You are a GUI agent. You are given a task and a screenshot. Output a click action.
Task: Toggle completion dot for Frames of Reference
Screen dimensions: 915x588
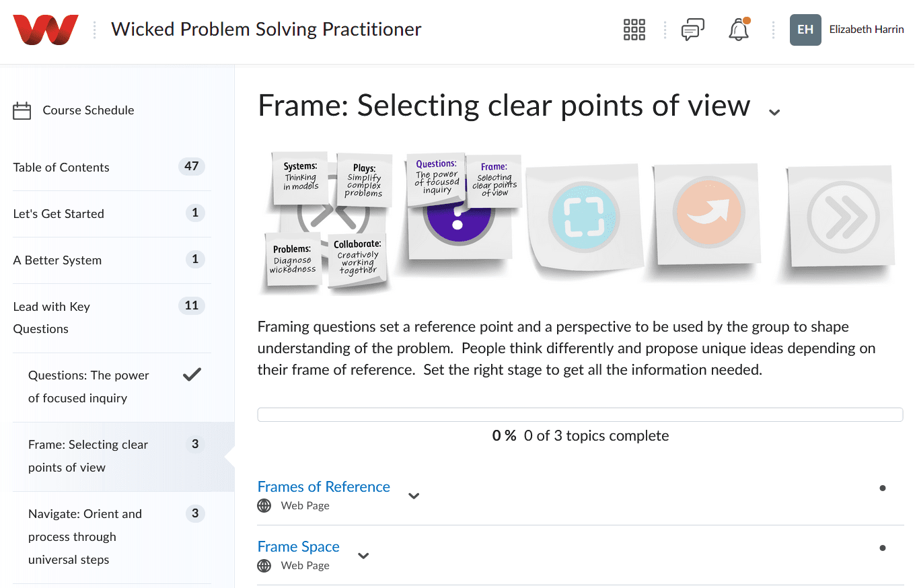[883, 488]
